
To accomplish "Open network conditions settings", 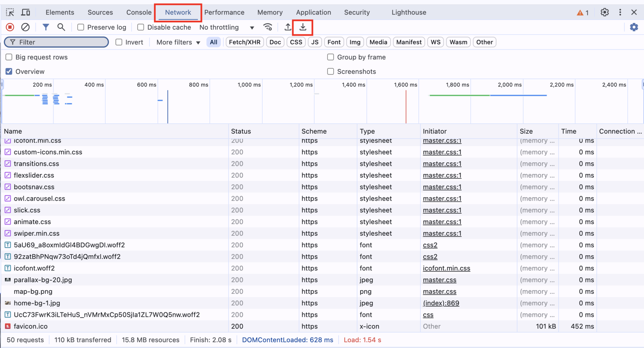I will (268, 27).
